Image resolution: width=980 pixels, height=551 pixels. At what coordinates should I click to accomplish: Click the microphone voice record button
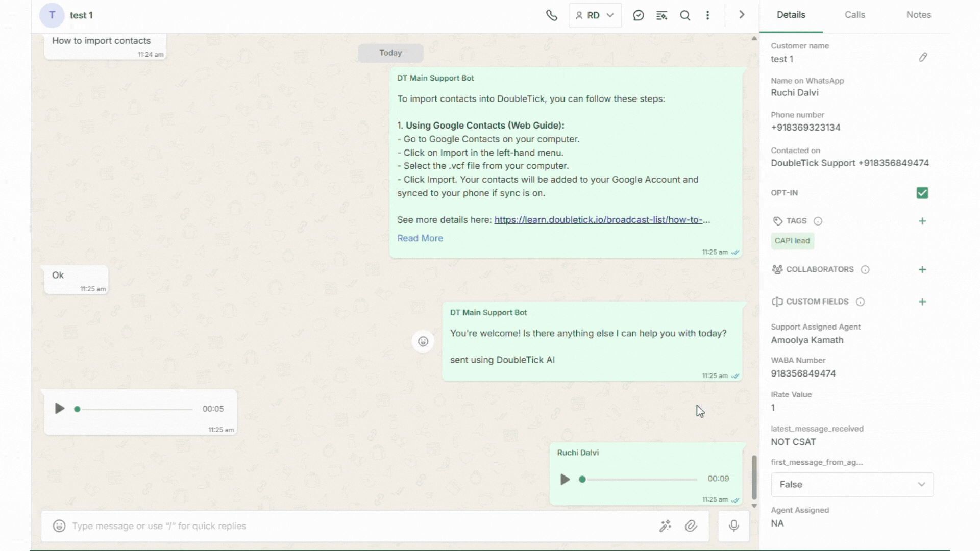click(x=733, y=526)
